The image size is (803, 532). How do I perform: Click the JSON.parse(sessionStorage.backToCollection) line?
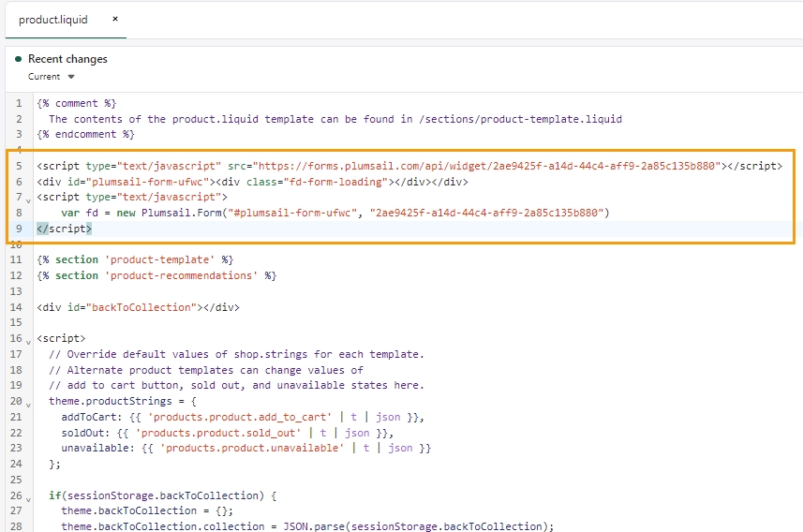[307, 526]
